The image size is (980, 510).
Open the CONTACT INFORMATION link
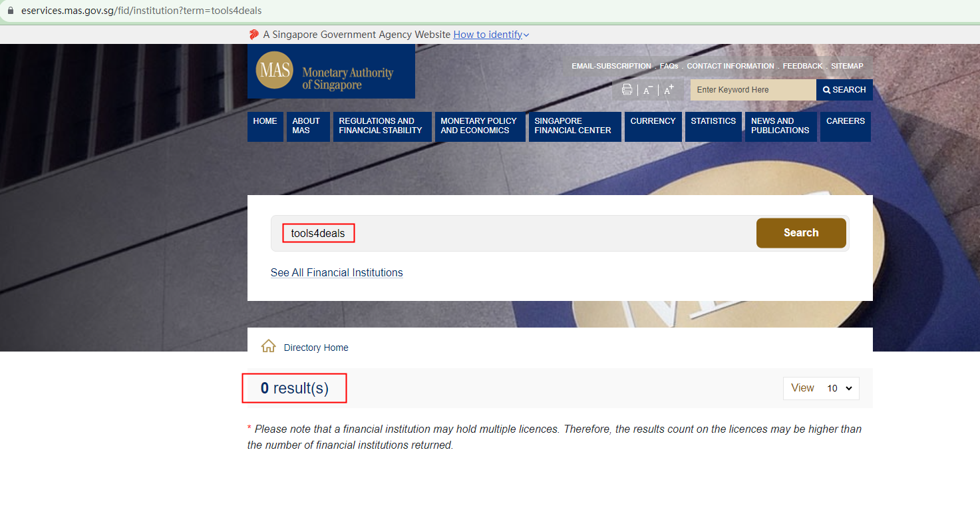731,66
